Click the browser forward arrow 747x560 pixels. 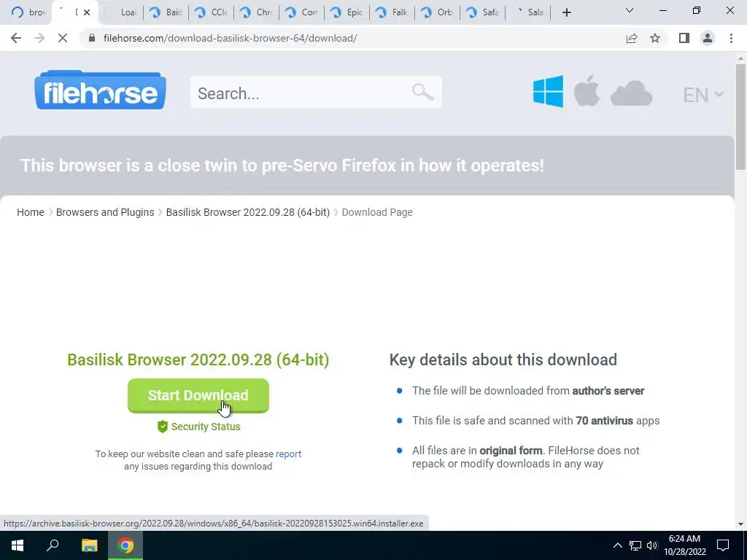[x=39, y=38]
